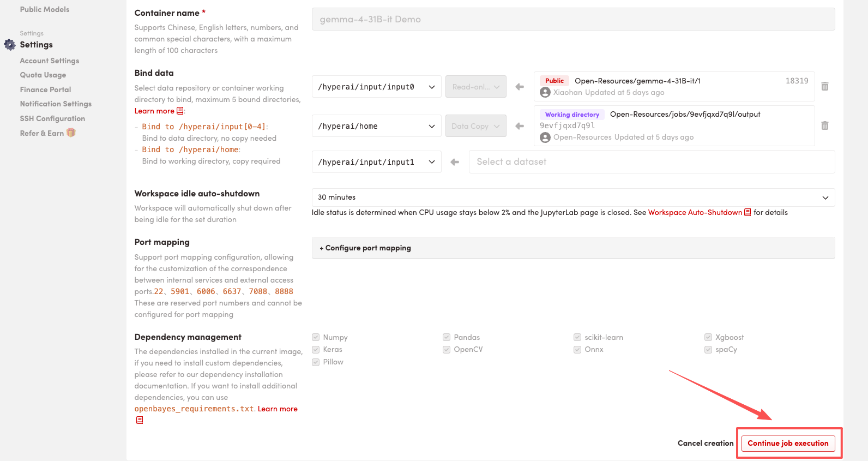Viewport: 868px width, 461px height.
Task: Delete the gemma-4-31B-it dataset binding
Action: [x=824, y=86]
